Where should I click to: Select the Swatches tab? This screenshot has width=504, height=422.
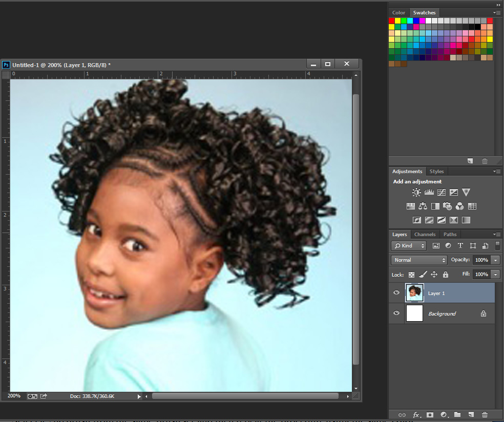pos(424,12)
